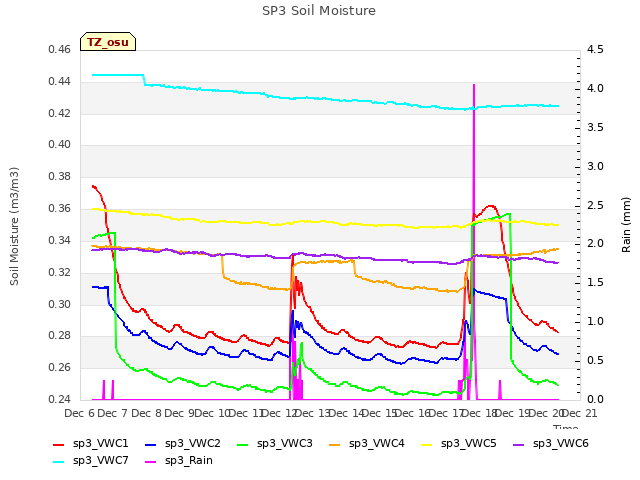Click the magenta sp3_Rain legend color marker
Image resolution: width=640 pixels, height=480 pixels.
pos(151,462)
